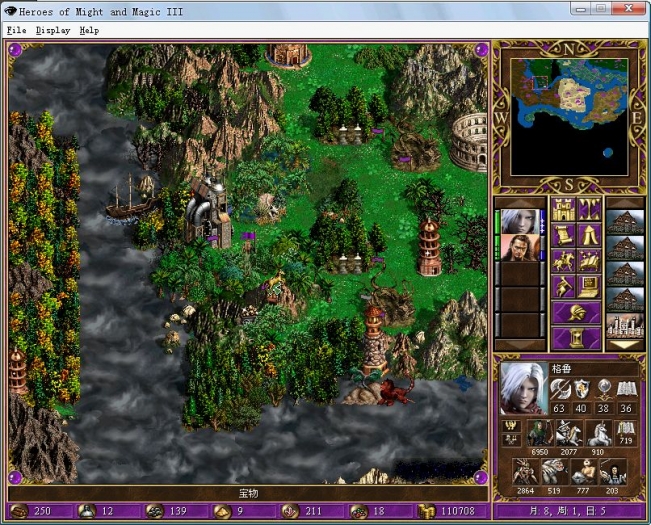Click the hero list down arrow
Viewport: 651px width, 525px height.
point(520,345)
